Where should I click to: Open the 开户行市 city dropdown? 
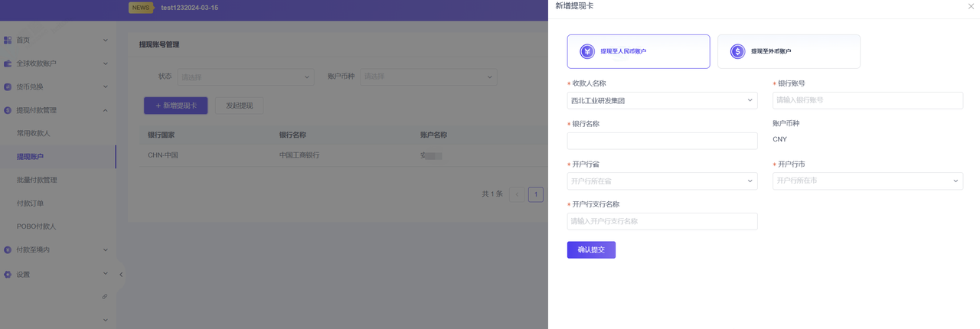(867, 181)
